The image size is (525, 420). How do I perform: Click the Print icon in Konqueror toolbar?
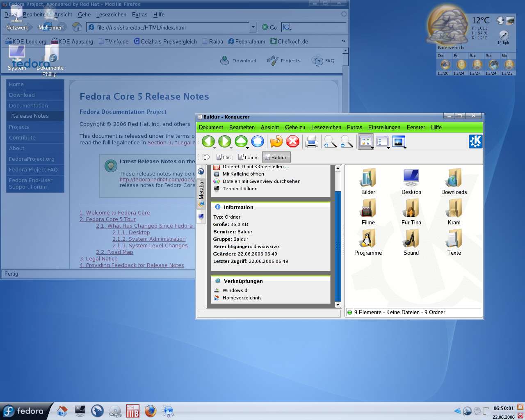pyautogui.click(x=312, y=142)
